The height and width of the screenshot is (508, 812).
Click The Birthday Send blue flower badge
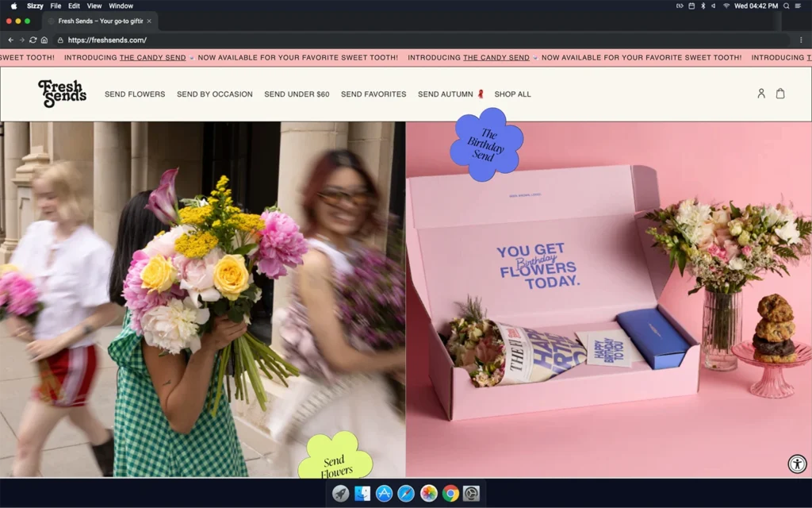(x=486, y=144)
